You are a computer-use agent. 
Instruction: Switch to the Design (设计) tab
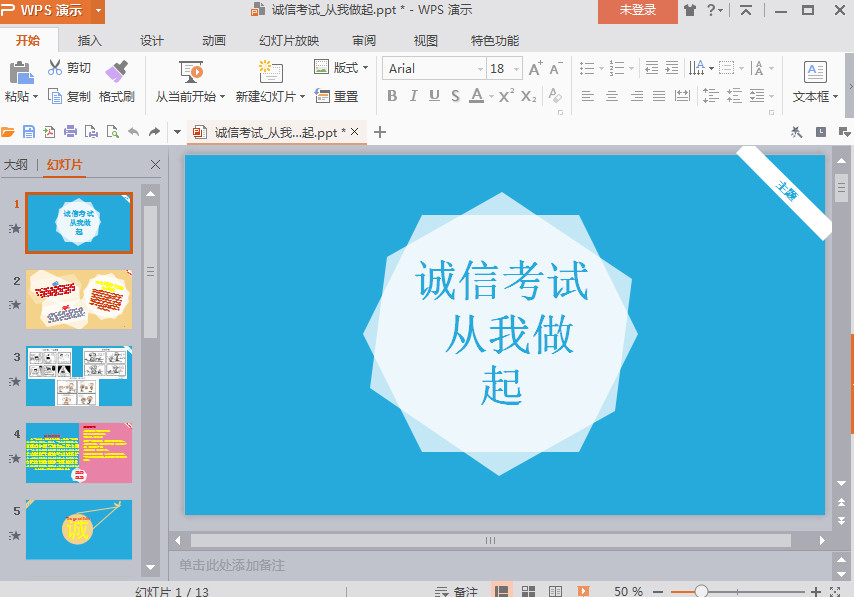(151, 40)
